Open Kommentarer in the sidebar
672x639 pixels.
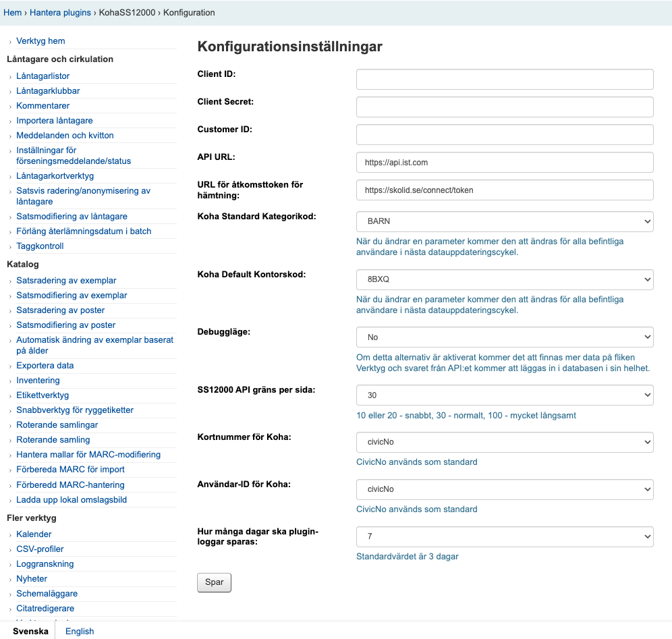coord(43,106)
